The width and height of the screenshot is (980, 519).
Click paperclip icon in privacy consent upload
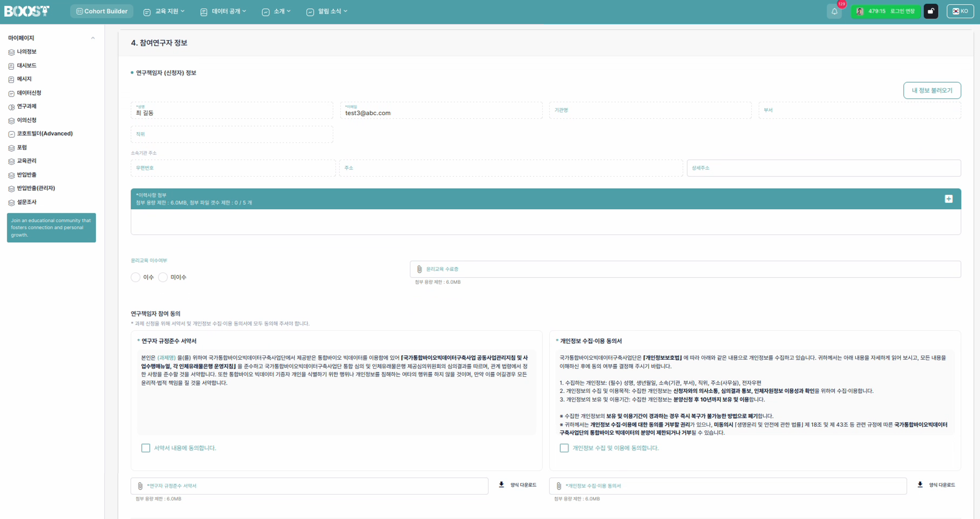pyautogui.click(x=558, y=486)
